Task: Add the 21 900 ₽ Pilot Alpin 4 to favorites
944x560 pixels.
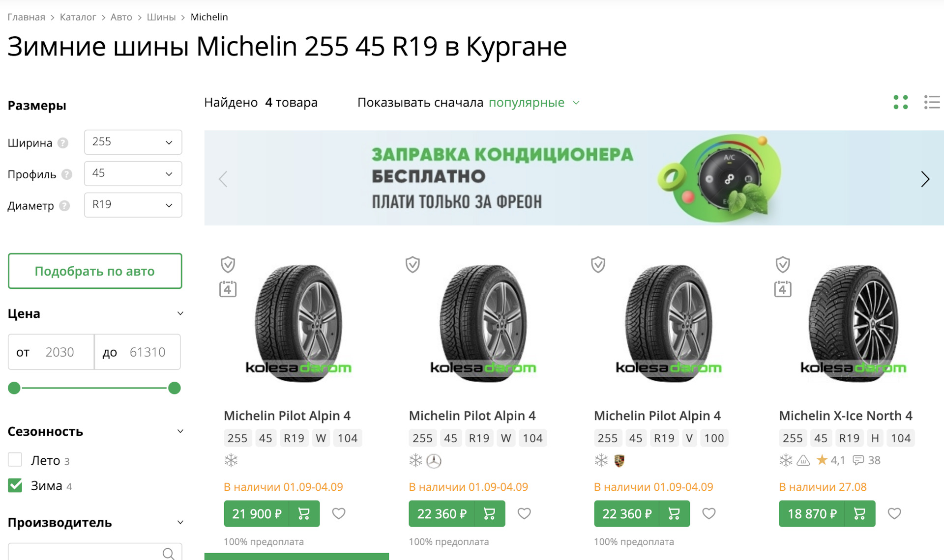Action: [339, 513]
